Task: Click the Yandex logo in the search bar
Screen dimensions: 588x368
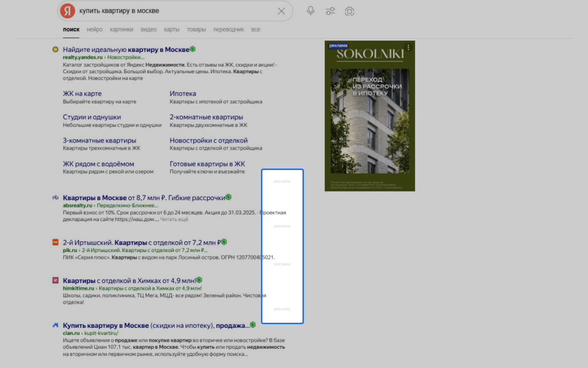Action: [68, 11]
